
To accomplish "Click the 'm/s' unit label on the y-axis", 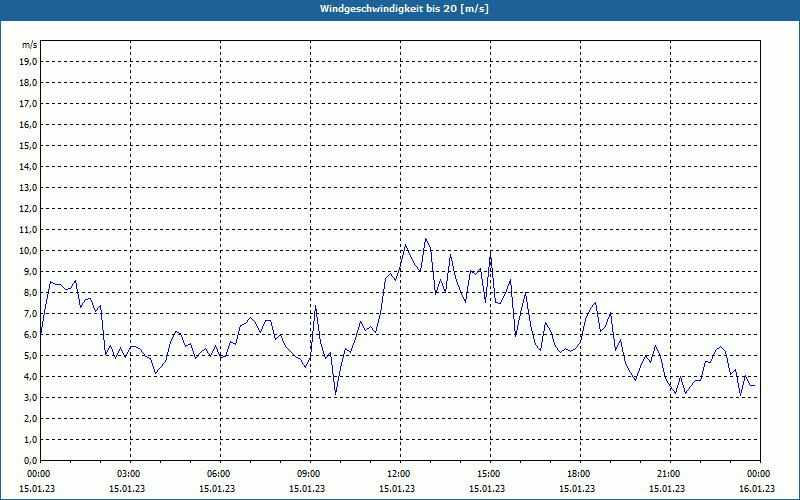I will (x=30, y=45).
